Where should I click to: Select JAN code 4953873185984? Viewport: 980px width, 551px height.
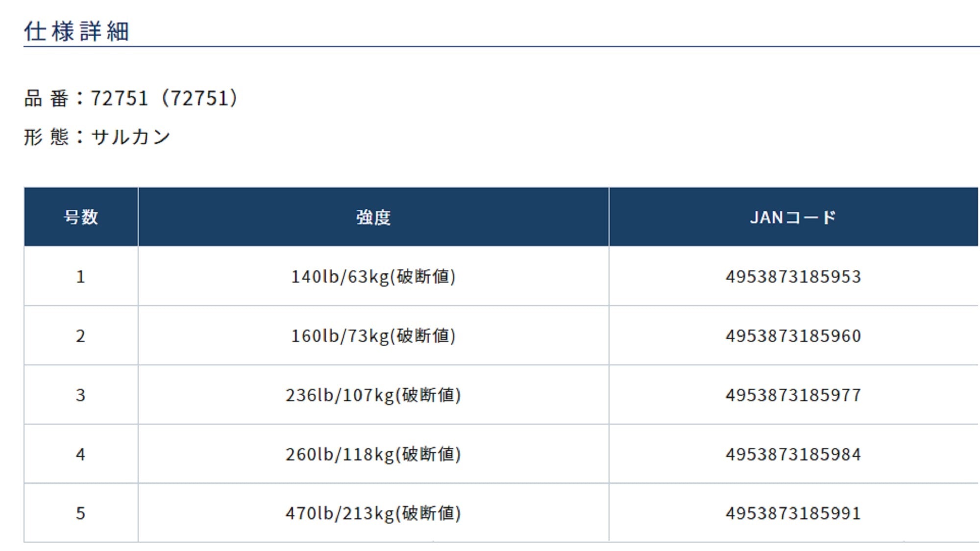793,455
